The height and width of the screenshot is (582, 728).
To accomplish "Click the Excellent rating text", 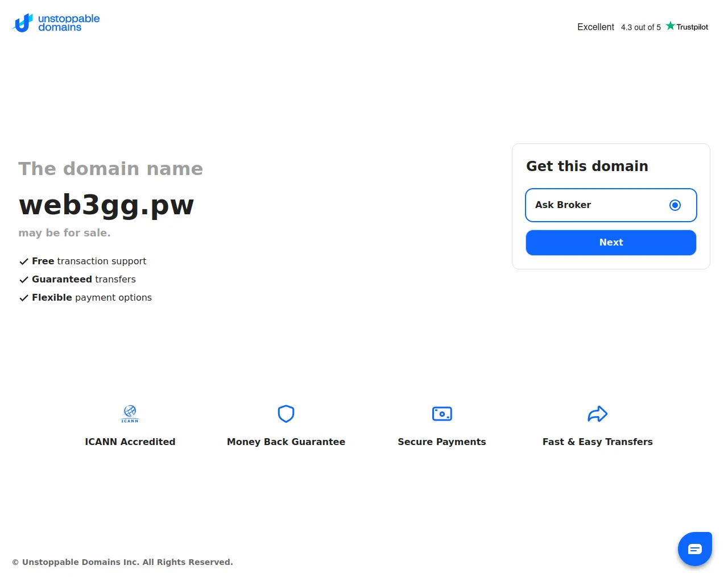I will coord(595,27).
